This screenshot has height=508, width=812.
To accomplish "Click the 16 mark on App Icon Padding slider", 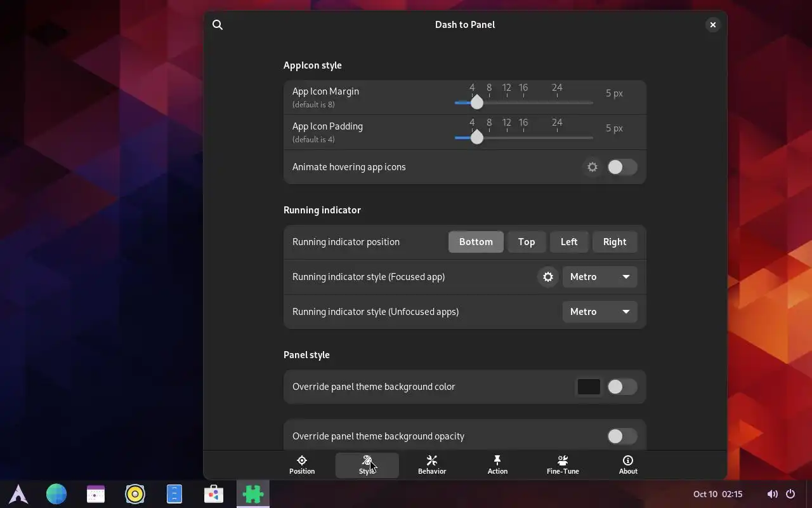I will (x=523, y=123).
